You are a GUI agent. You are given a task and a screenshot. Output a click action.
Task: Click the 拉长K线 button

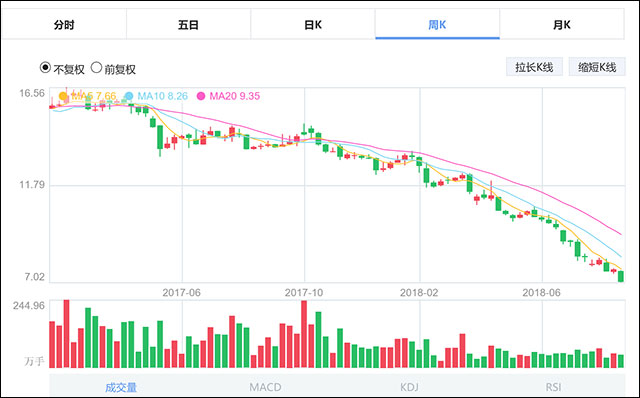(x=534, y=67)
